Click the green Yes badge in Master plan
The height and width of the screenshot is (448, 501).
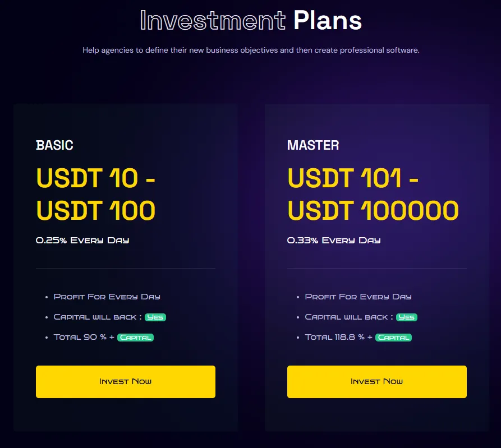(x=407, y=317)
